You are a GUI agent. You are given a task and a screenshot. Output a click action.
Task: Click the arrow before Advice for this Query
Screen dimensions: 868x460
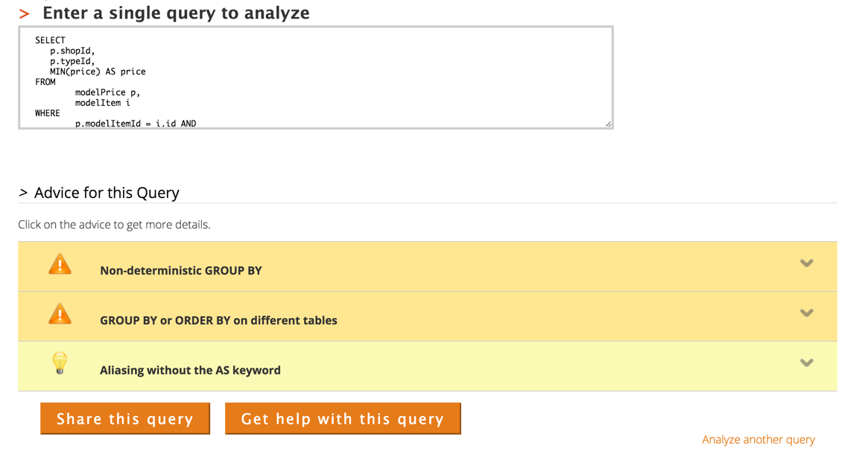pos(23,193)
